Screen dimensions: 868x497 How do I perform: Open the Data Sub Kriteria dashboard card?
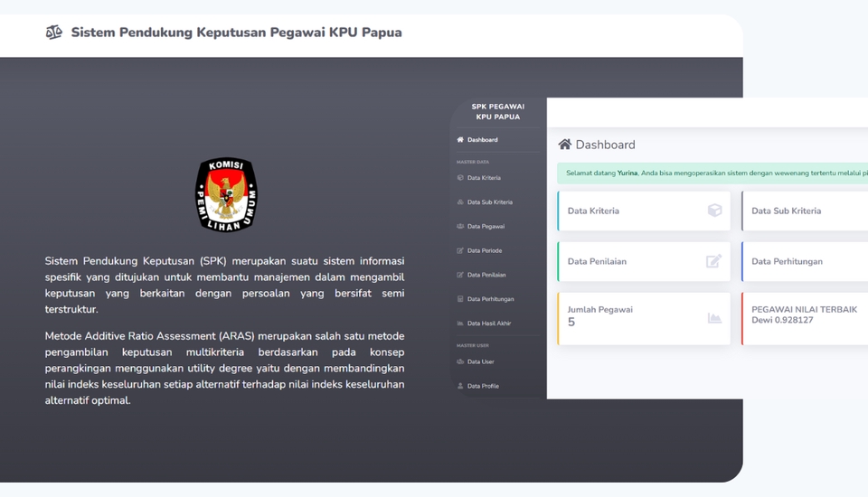(x=805, y=211)
